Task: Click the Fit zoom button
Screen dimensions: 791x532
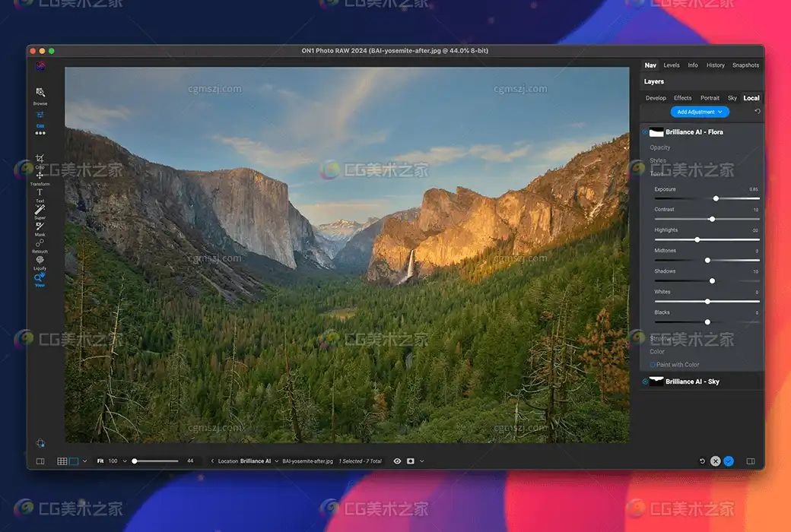Action: [x=100, y=461]
